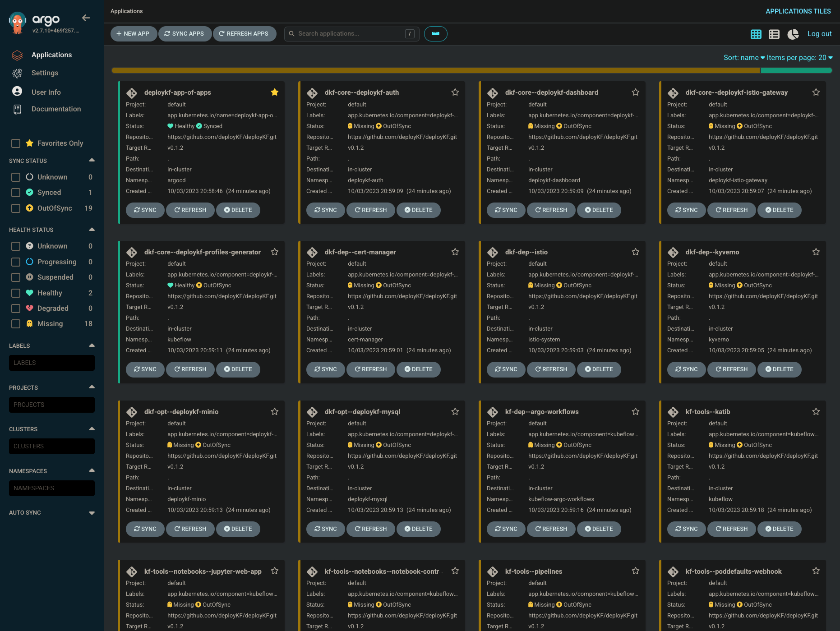
Task: Click the Argo octopus logo
Action: [x=17, y=23]
